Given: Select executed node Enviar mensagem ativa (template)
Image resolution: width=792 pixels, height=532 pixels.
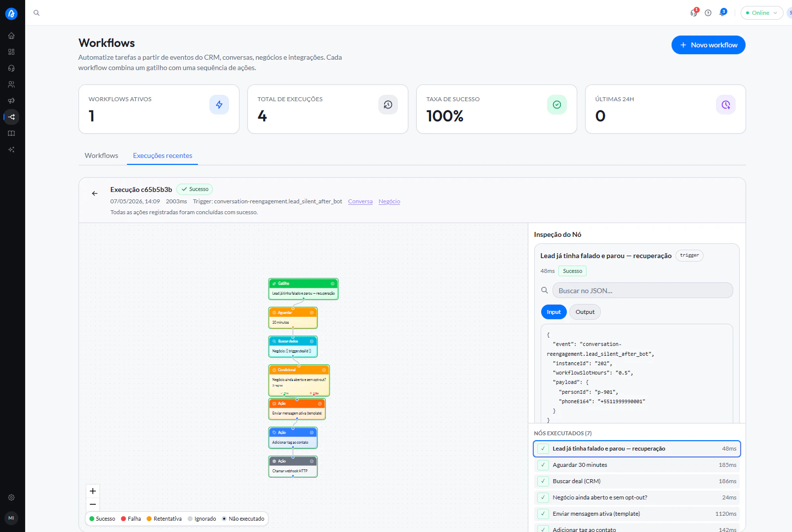Looking at the screenshot, I should [637, 514].
